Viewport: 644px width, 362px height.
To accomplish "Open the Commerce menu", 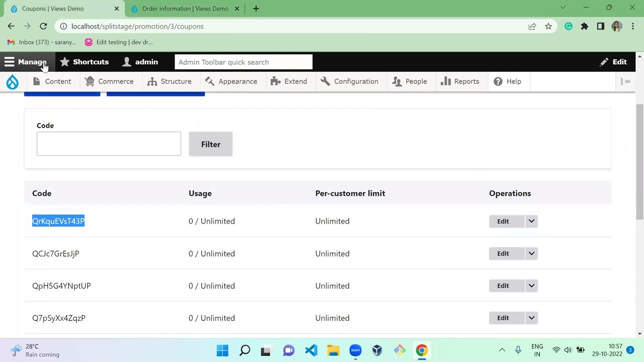I will 109,81.
